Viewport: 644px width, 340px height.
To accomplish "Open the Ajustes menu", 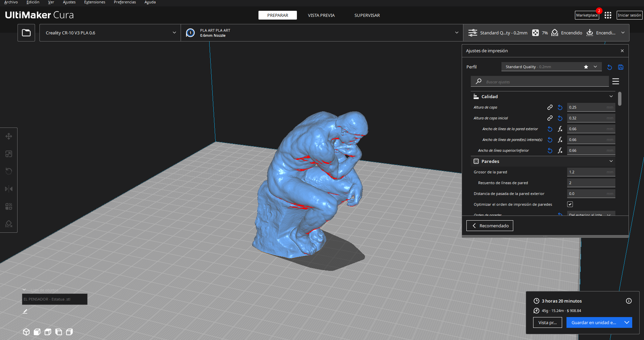I will 69,2.
